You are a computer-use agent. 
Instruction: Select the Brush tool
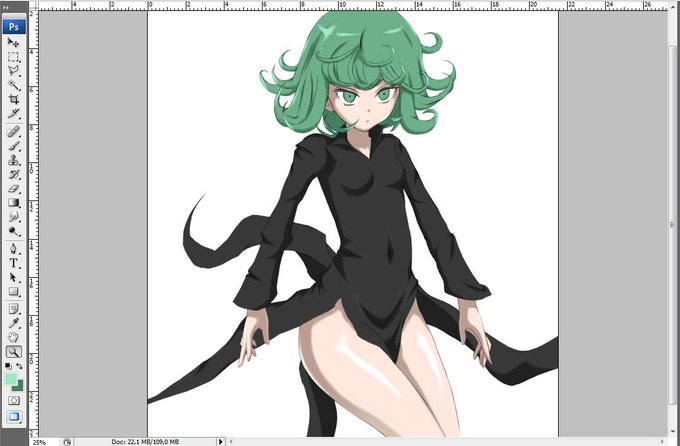[13, 146]
